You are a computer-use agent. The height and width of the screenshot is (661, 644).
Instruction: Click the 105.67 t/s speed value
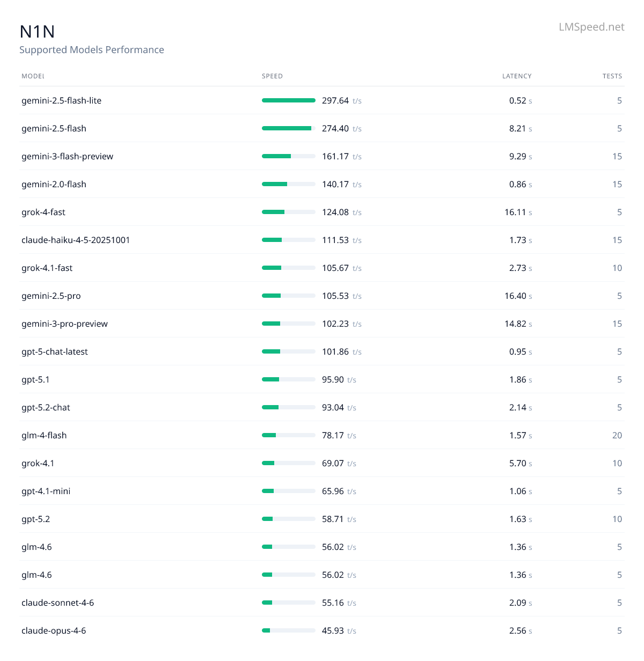tap(342, 268)
